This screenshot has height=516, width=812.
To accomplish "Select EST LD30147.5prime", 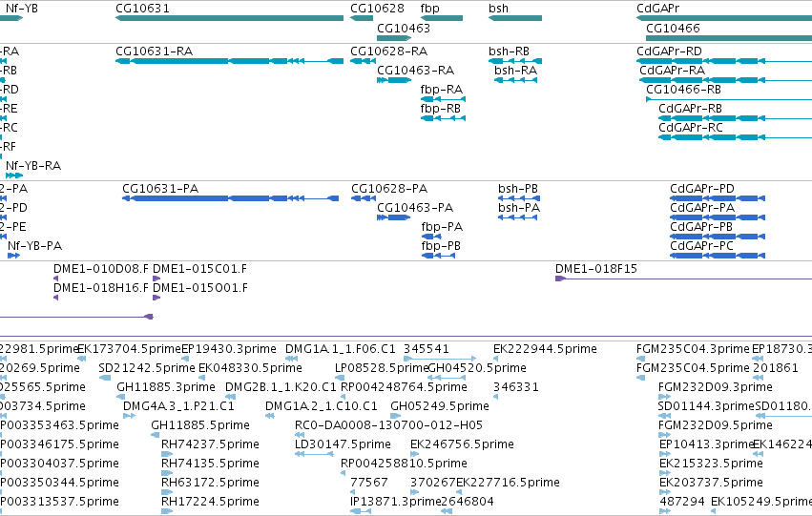I will 314,454.
